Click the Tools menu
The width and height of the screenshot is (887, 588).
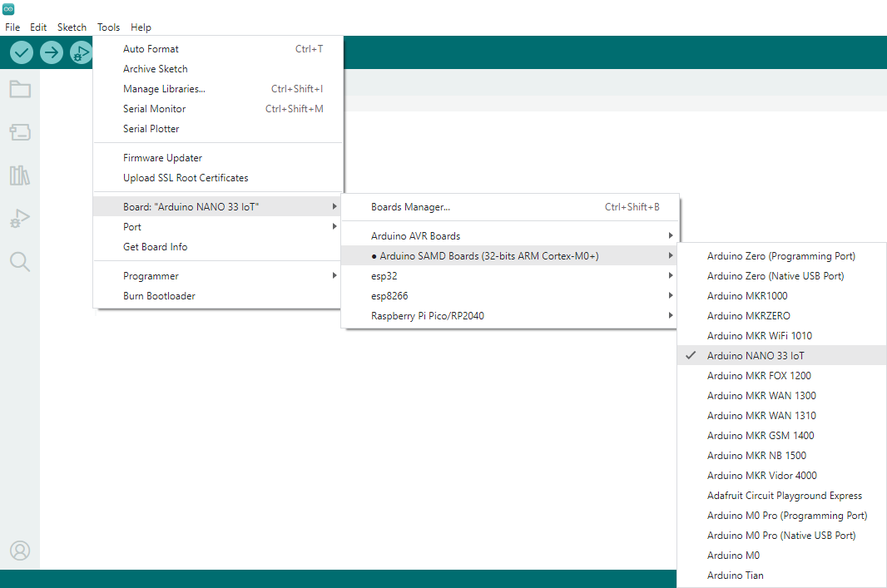pos(109,27)
